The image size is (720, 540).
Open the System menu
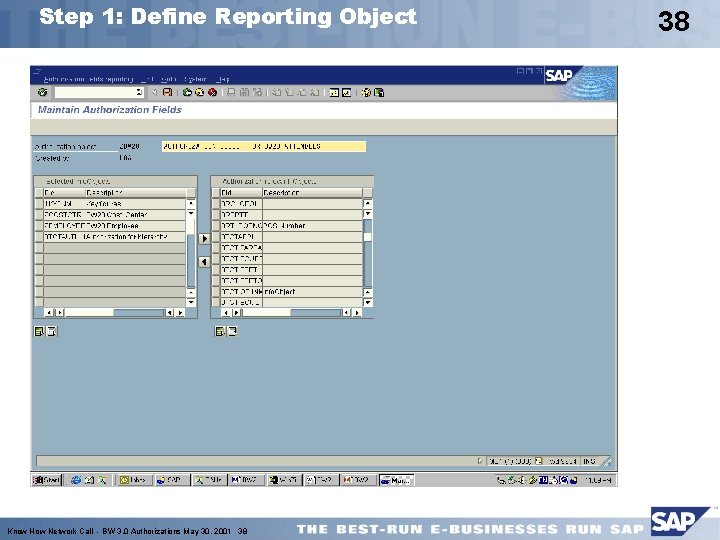point(195,79)
